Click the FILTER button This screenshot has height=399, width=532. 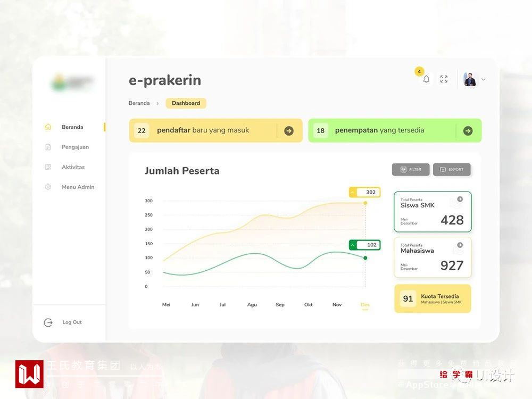[411, 169]
